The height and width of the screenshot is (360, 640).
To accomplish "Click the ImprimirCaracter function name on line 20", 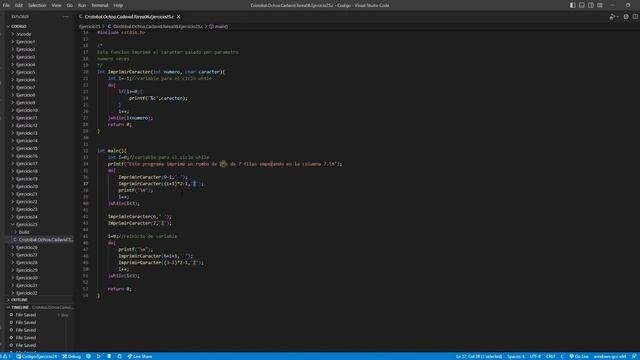I will coord(129,72).
